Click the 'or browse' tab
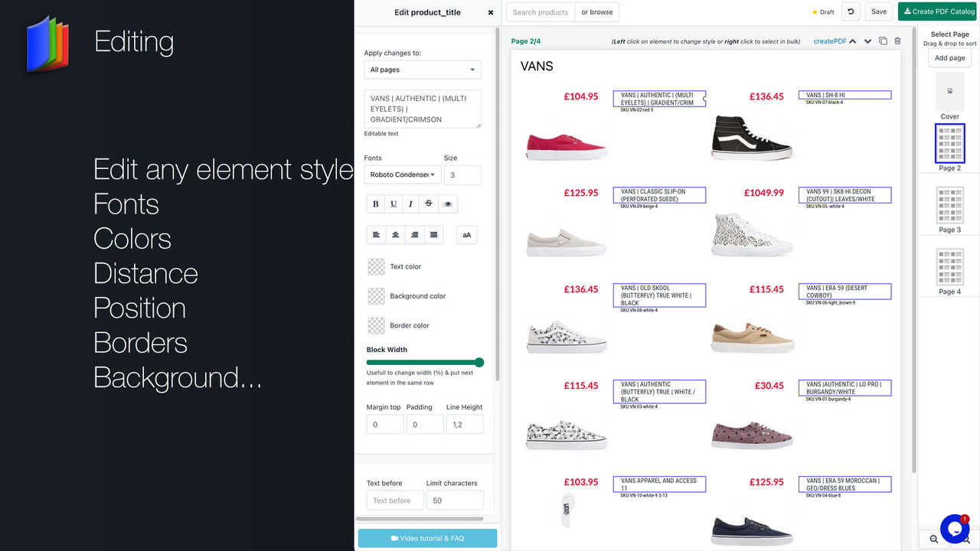This screenshot has height=551, width=980. point(596,11)
